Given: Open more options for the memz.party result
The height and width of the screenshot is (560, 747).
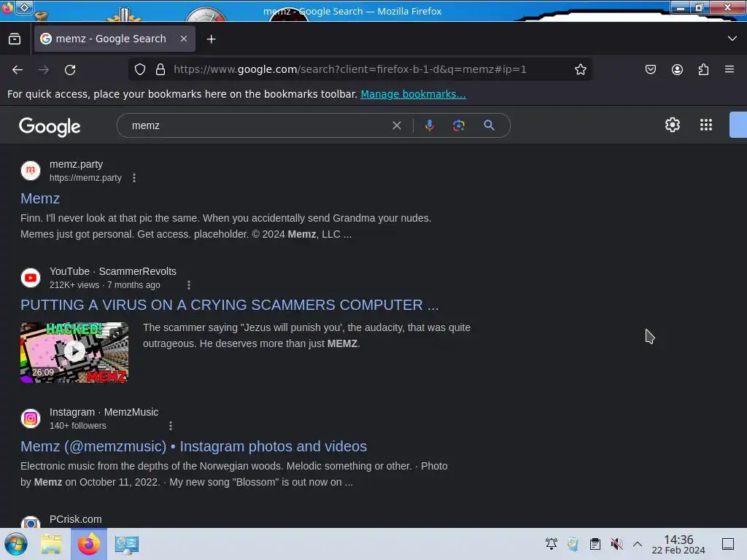Looking at the screenshot, I should click(134, 178).
